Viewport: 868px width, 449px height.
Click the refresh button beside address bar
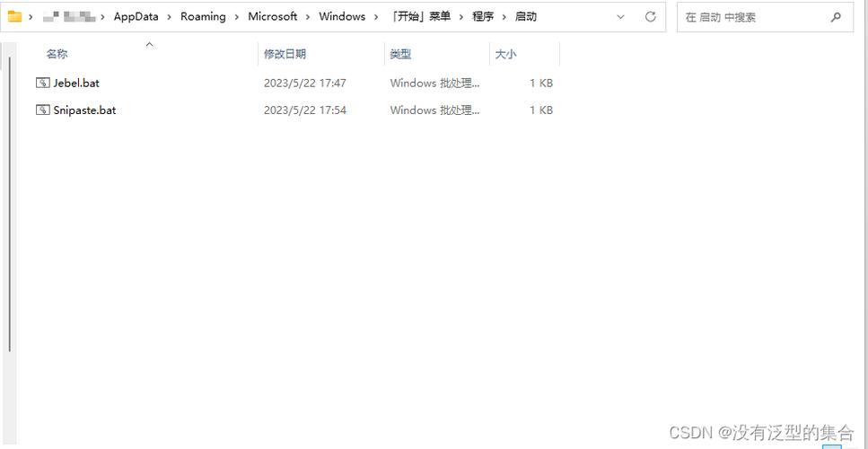pyautogui.click(x=651, y=16)
